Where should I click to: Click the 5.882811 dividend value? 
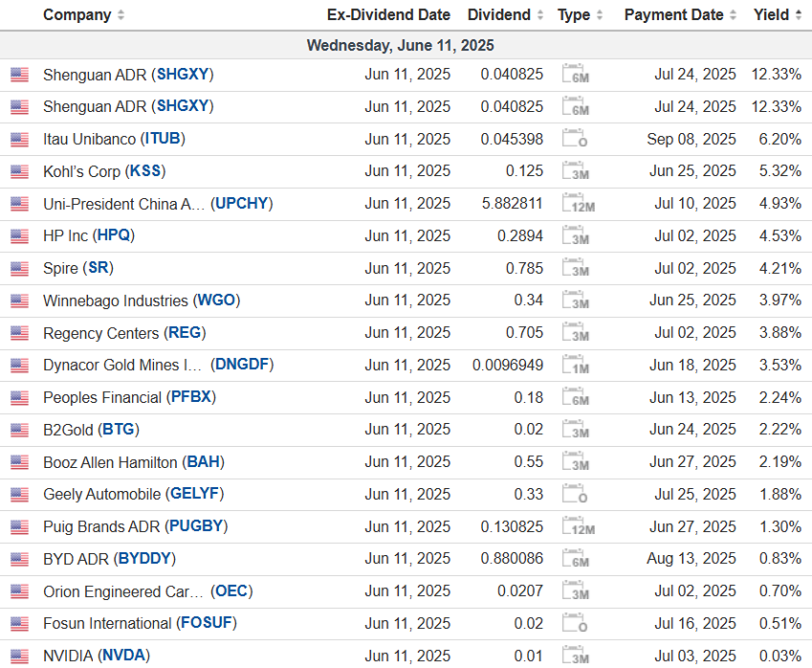[x=512, y=203]
